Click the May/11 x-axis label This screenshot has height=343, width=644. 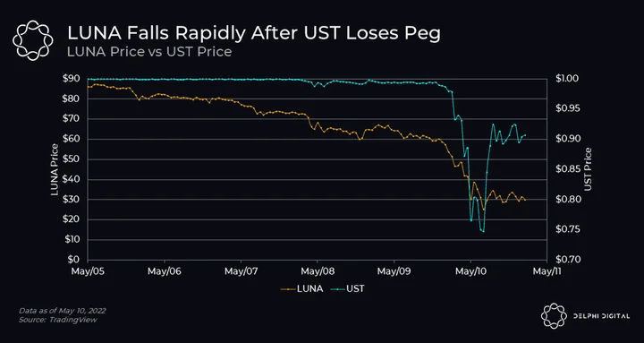(547, 271)
